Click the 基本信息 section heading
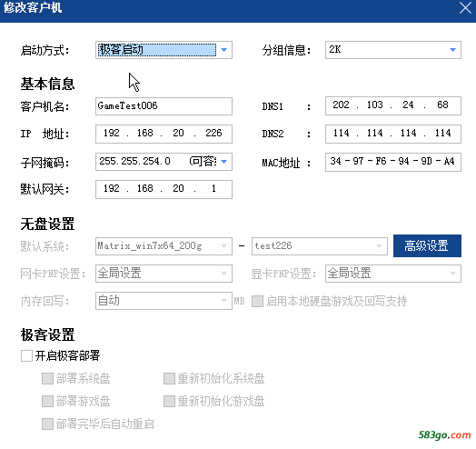Image resolution: width=476 pixels, height=449 pixels. pyautogui.click(x=47, y=84)
